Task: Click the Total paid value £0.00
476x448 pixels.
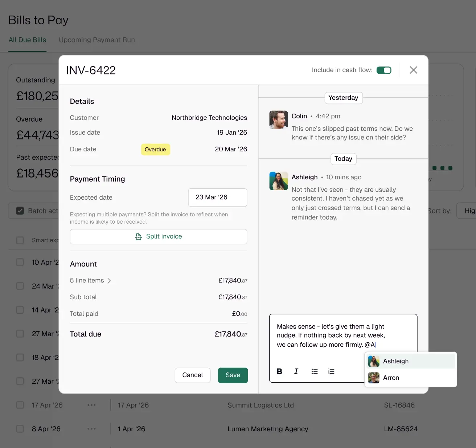Action: pyautogui.click(x=239, y=314)
